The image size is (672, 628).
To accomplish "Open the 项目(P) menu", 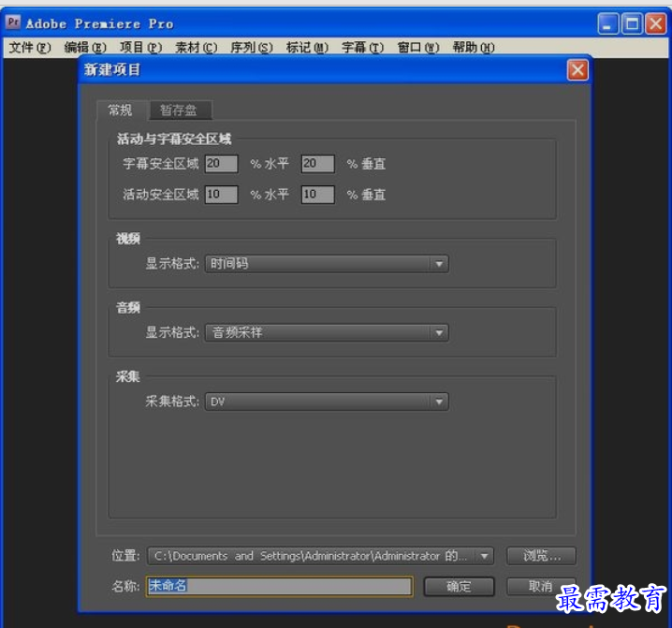I will click(x=140, y=47).
